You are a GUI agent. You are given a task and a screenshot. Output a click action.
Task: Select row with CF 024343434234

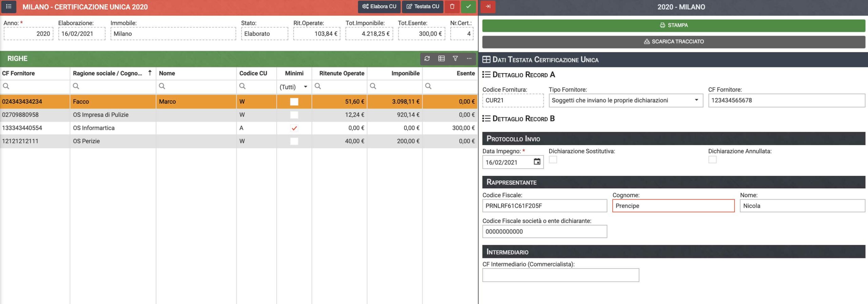point(239,102)
